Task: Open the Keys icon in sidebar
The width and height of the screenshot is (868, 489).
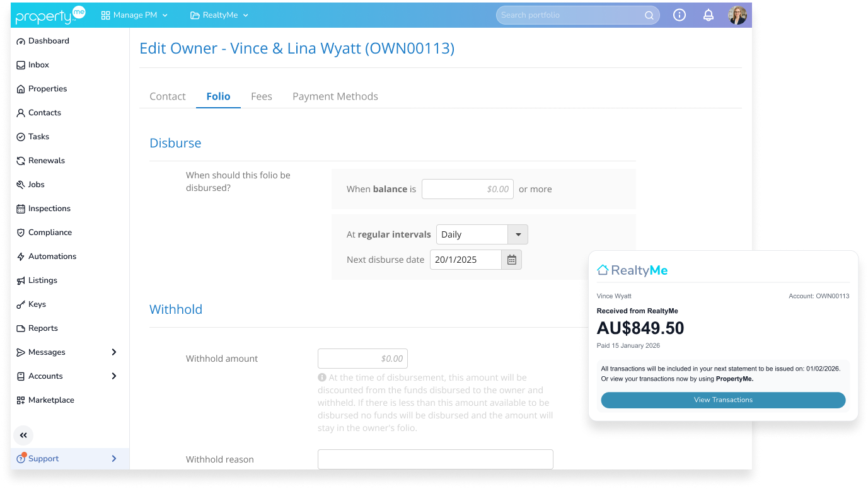Action: [21, 304]
